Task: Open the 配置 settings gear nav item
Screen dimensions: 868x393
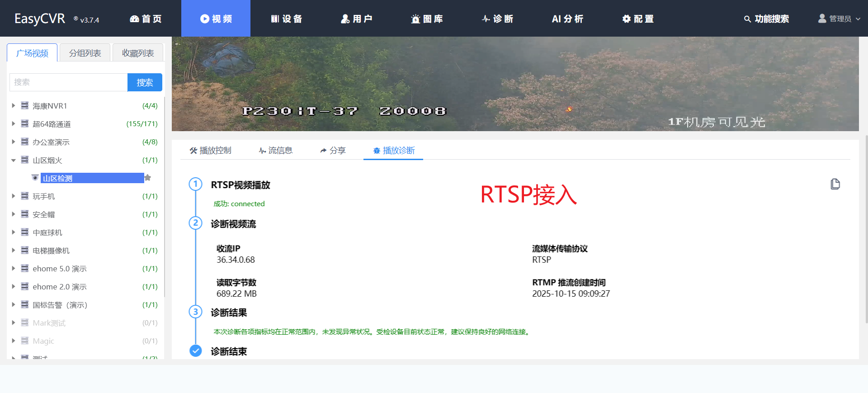Action: 637,19
